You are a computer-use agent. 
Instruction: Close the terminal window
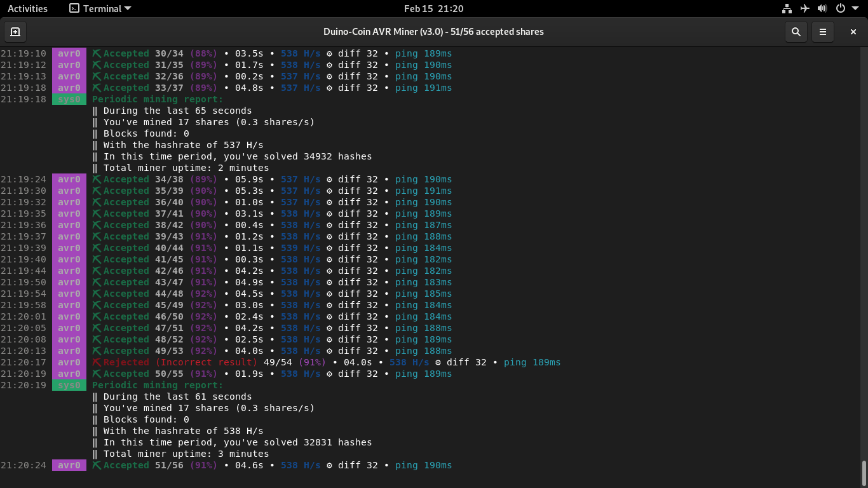coord(853,32)
